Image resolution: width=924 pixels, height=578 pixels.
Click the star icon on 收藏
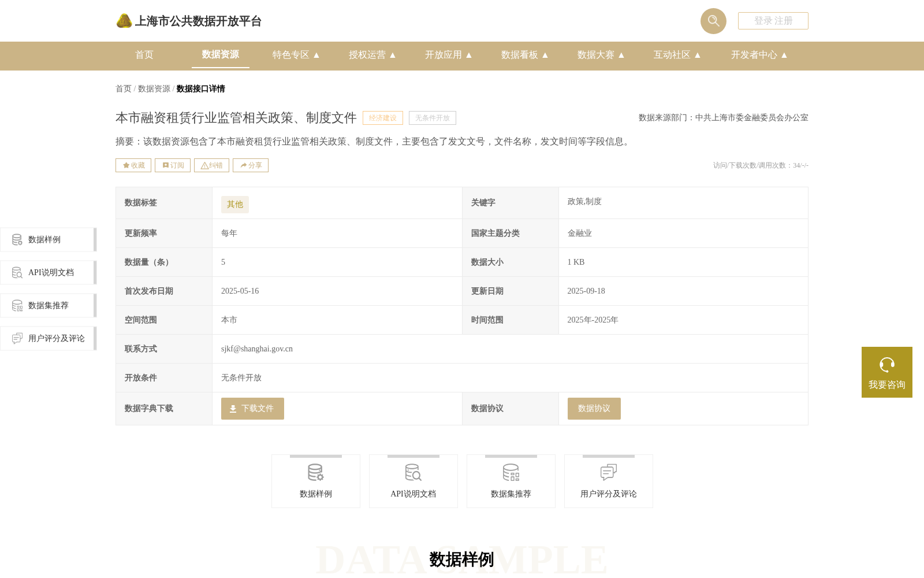[126, 165]
